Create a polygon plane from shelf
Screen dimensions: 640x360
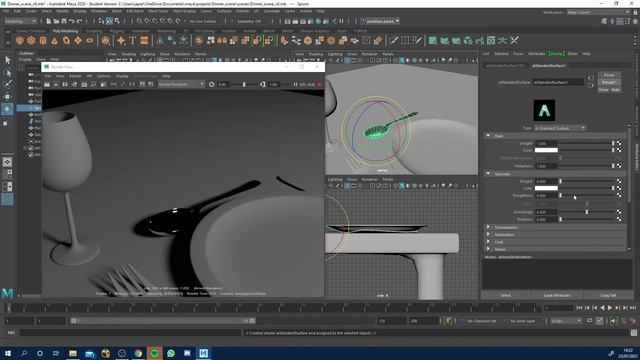[78, 40]
